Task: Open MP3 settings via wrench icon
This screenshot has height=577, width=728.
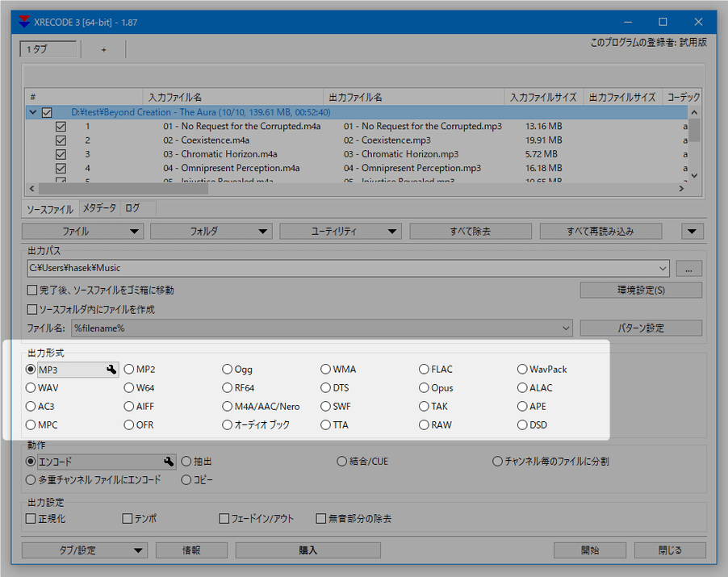Action: [111, 370]
